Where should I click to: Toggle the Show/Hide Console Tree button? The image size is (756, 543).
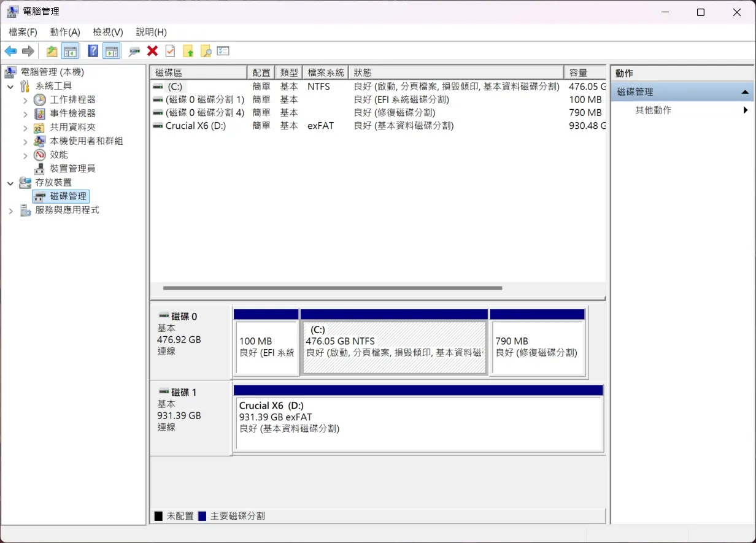coord(71,51)
